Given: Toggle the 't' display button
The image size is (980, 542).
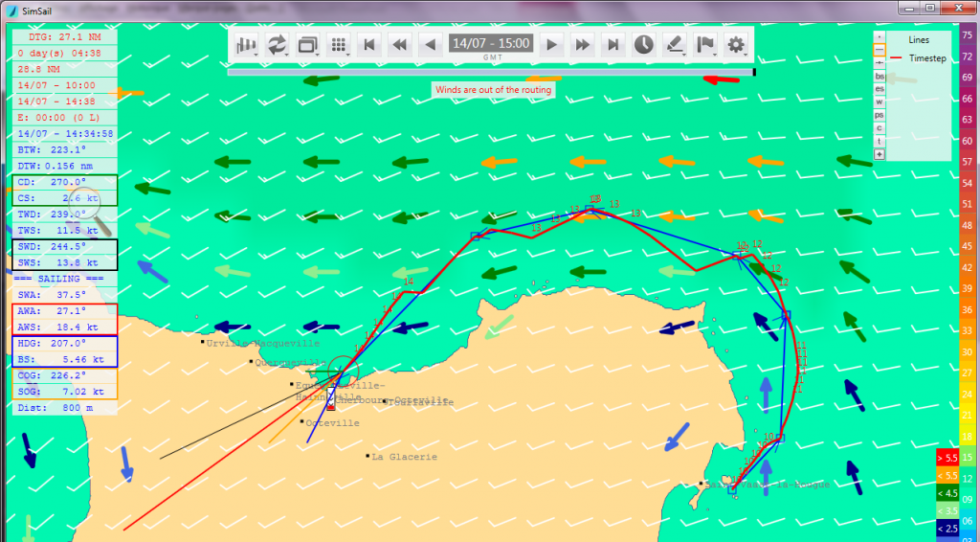Looking at the screenshot, I should 880,142.
